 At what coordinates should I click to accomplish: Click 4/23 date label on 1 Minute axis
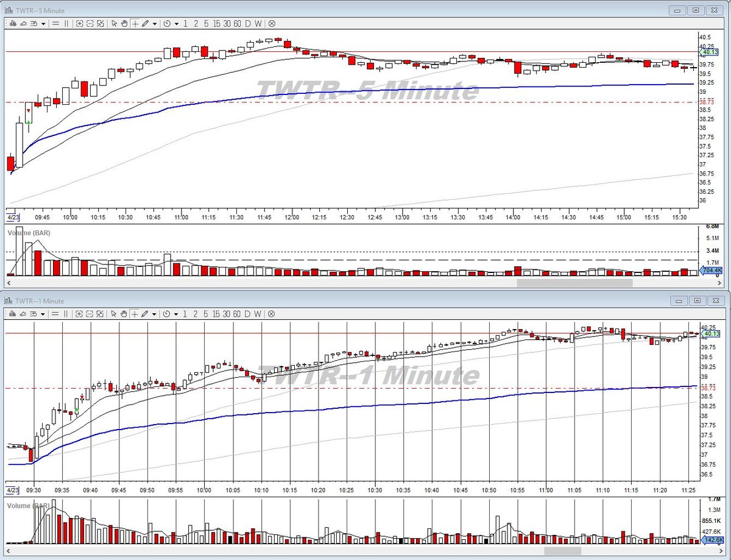tap(12, 489)
